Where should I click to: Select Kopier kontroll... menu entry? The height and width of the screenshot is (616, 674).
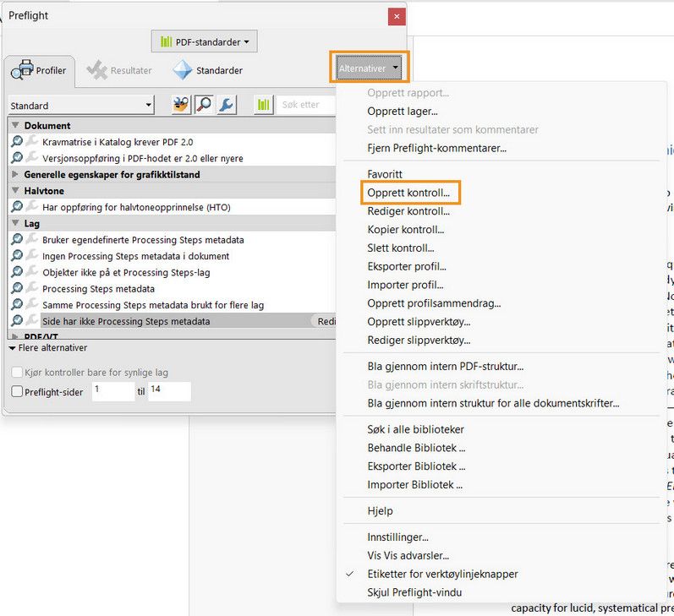406,229
